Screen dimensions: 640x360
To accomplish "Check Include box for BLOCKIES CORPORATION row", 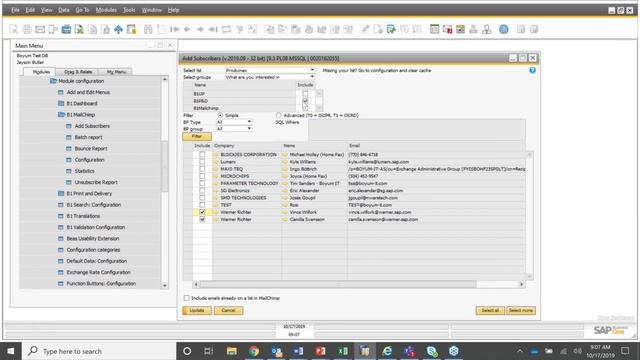I will (202, 155).
